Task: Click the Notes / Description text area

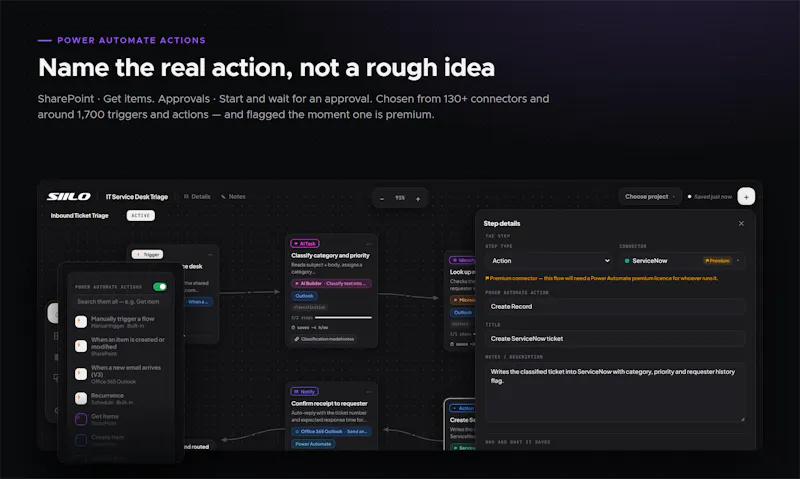Action: click(x=615, y=392)
